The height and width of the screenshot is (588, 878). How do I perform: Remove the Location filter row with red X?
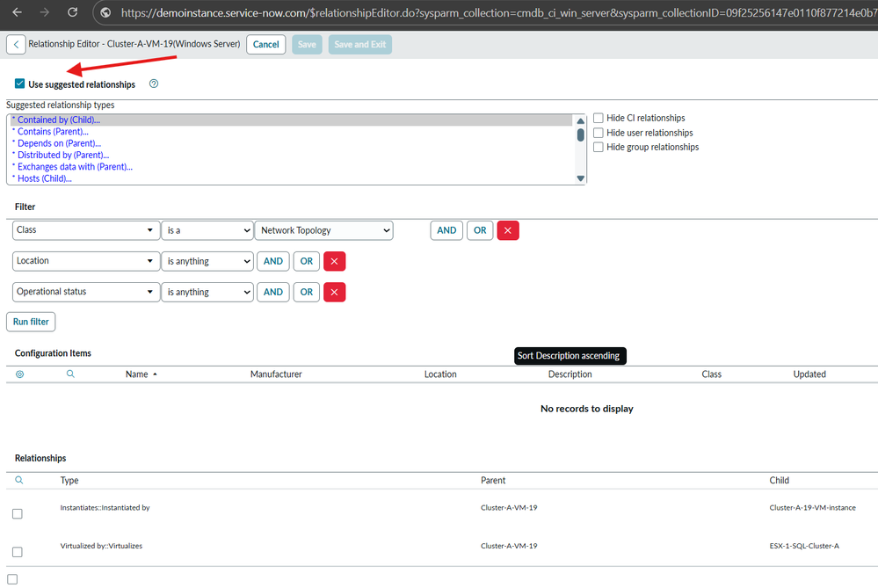click(334, 261)
